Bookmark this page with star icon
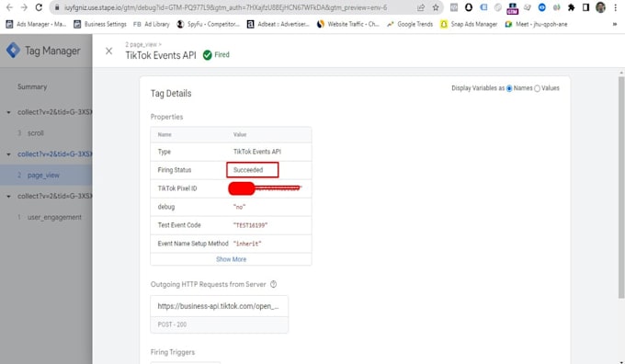The height and width of the screenshot is (364, 625). click(436, 7)
